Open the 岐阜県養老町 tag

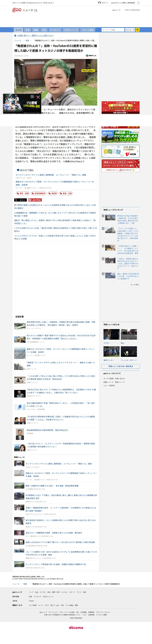coord(39,193)
